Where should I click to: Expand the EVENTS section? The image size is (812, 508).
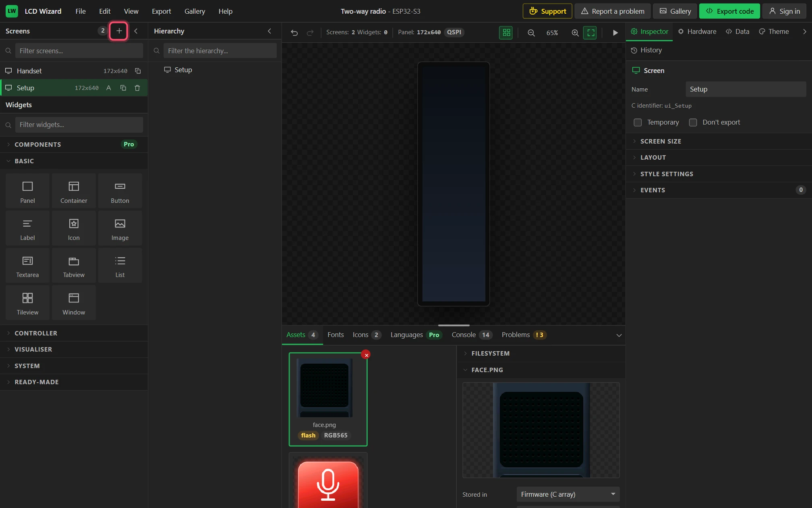719,190
